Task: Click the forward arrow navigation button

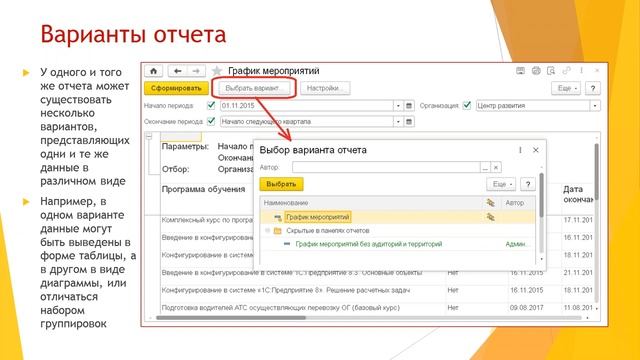Action: coord(196,71)
